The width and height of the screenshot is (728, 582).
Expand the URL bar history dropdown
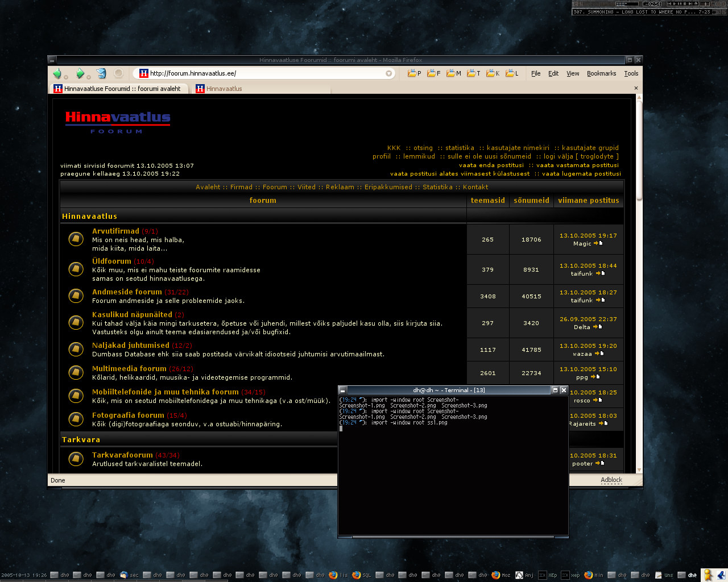[389, 73]
